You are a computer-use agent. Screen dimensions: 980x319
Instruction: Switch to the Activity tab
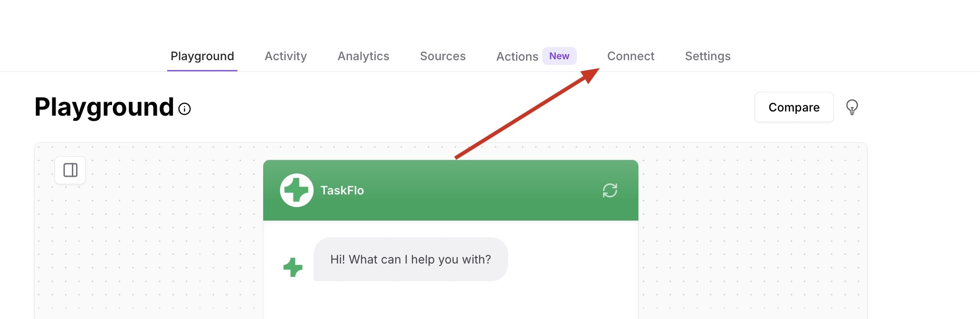(286, 56)
